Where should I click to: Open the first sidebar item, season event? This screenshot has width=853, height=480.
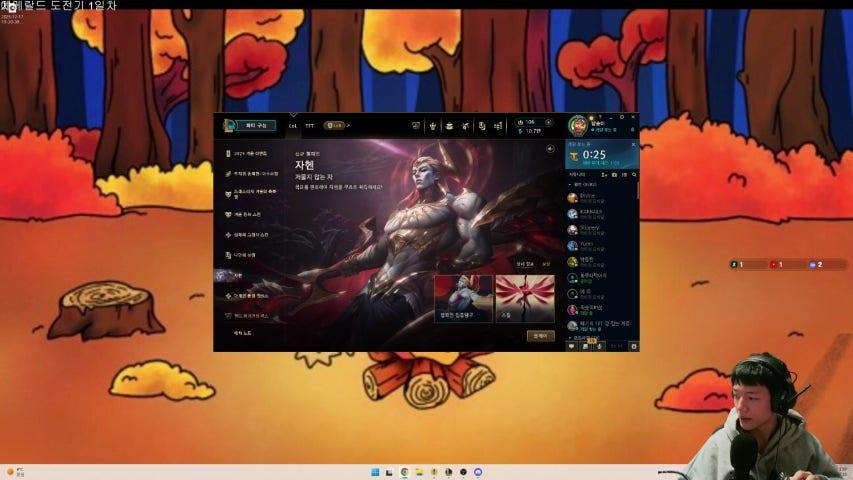pos(250,154)
